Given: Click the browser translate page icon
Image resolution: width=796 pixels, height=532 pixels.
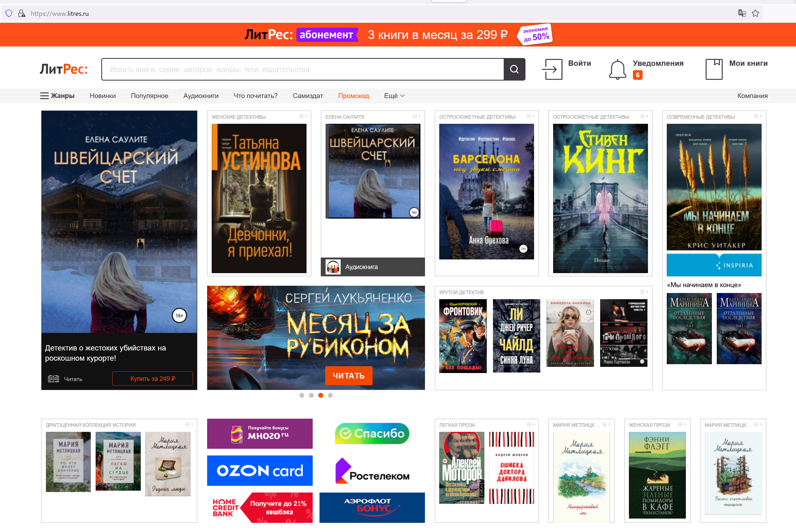Looking at the screenshot, I should coord(742,14).
